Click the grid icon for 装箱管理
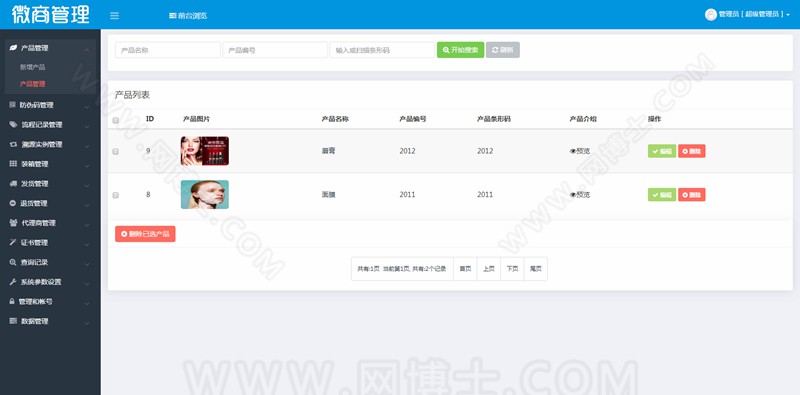Viewport: 800px width, 395px height. pyautogui.click(x=13, y=164)
